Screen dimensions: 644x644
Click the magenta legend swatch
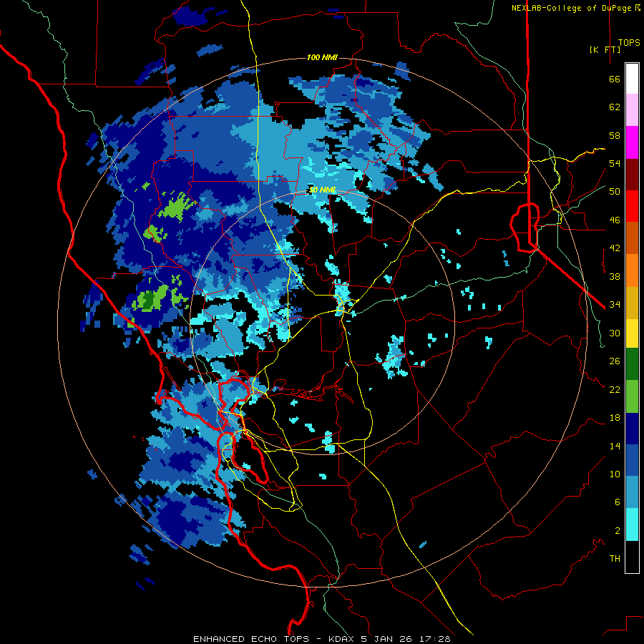point(632,142)
